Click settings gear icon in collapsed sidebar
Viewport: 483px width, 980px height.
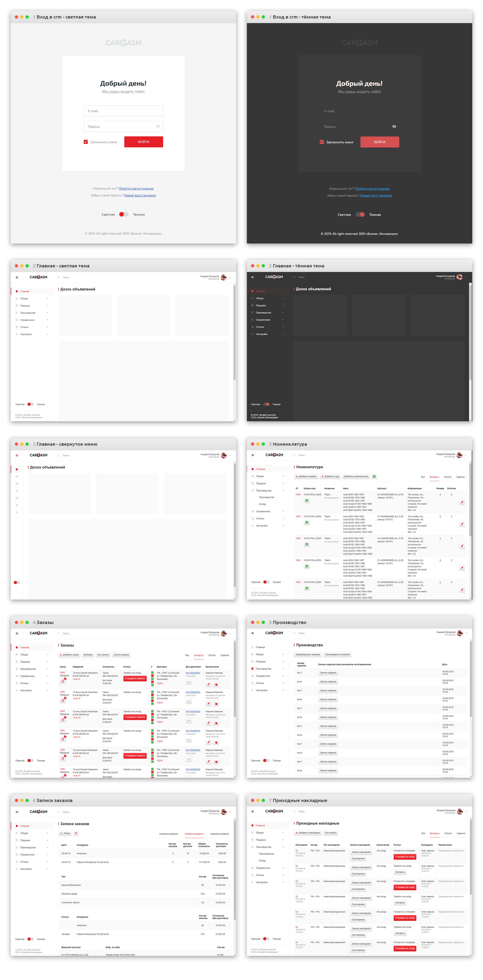[17, 512]
